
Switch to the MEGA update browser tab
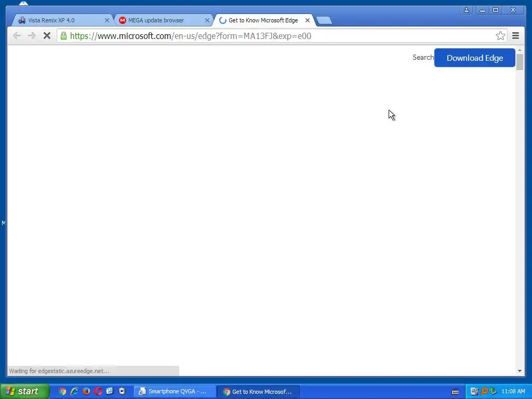tap(163, 20)
